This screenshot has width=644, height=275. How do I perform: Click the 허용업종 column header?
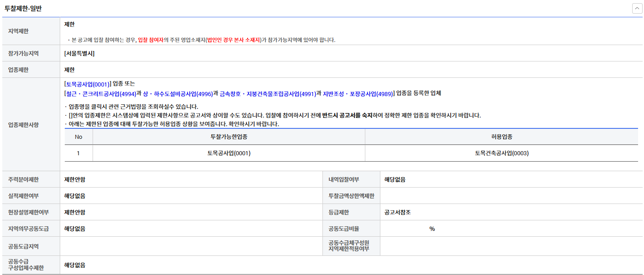click(501, 137)
